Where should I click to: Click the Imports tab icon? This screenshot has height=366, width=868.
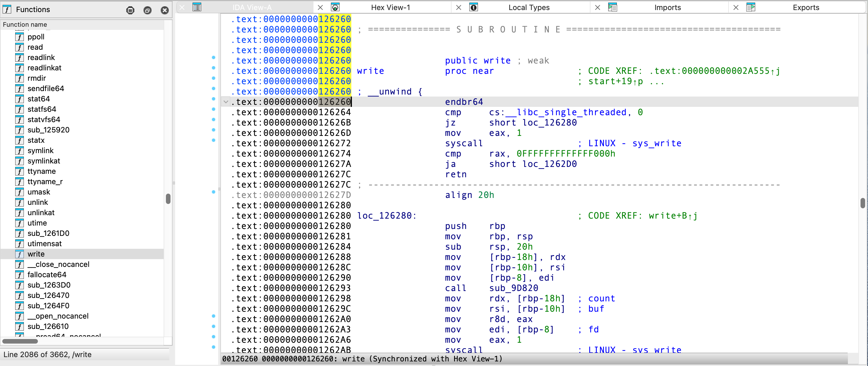point(612,7)
